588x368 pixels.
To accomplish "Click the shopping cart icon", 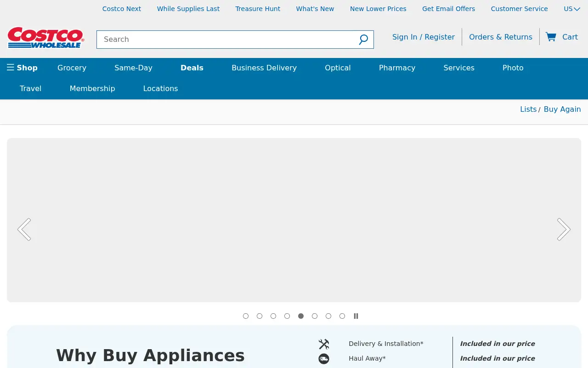I will 551,37.
